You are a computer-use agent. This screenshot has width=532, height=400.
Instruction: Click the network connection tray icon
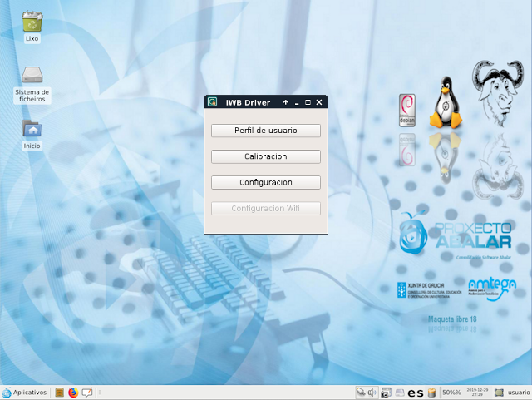point(360,393)
